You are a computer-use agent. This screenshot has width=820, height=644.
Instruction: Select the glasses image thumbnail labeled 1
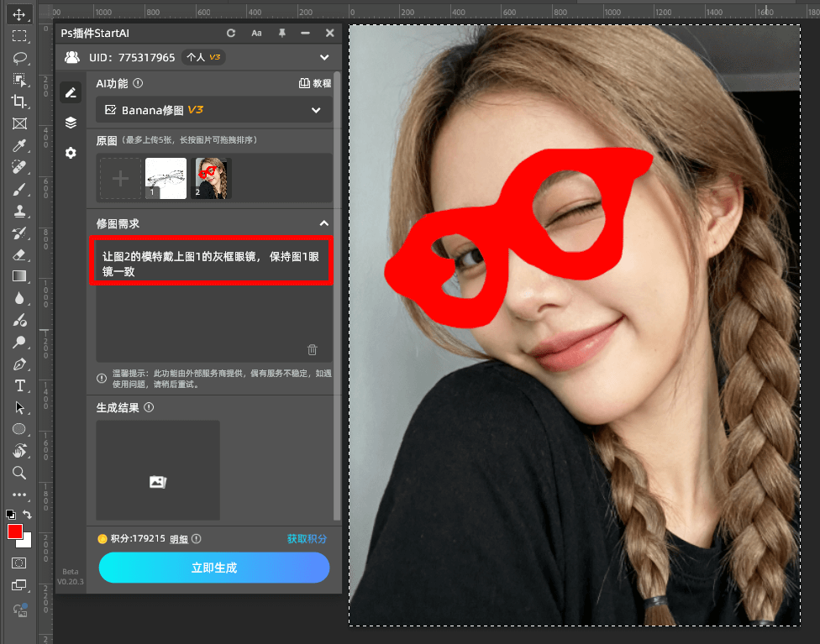pos(166,177)
